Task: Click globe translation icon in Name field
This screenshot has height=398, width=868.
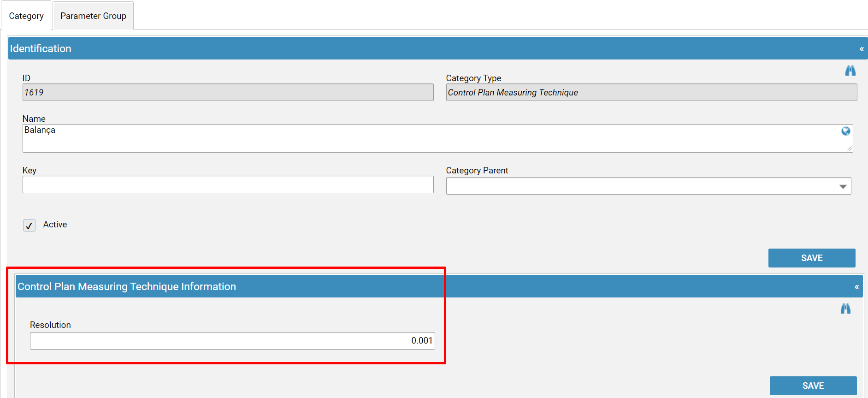Action: point(846,131)
